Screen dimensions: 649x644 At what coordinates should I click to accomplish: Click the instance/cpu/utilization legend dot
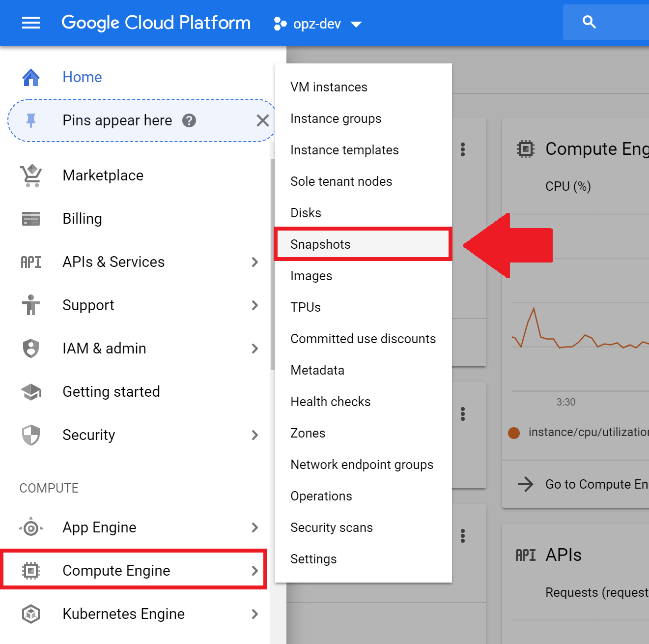(x=514, y=433)
